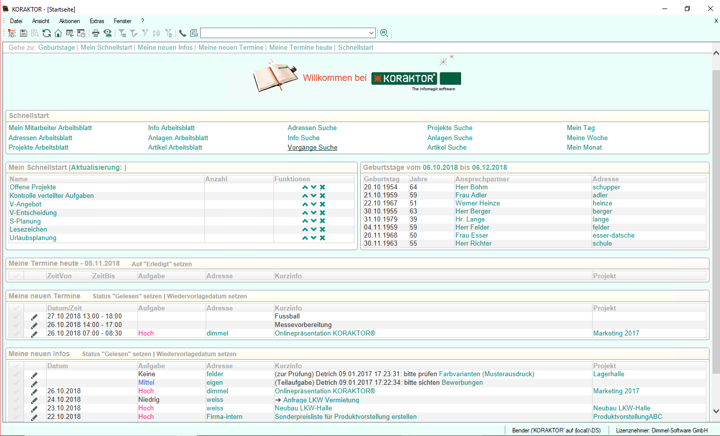Click the home icon in the toolbar

click(58, 33)
